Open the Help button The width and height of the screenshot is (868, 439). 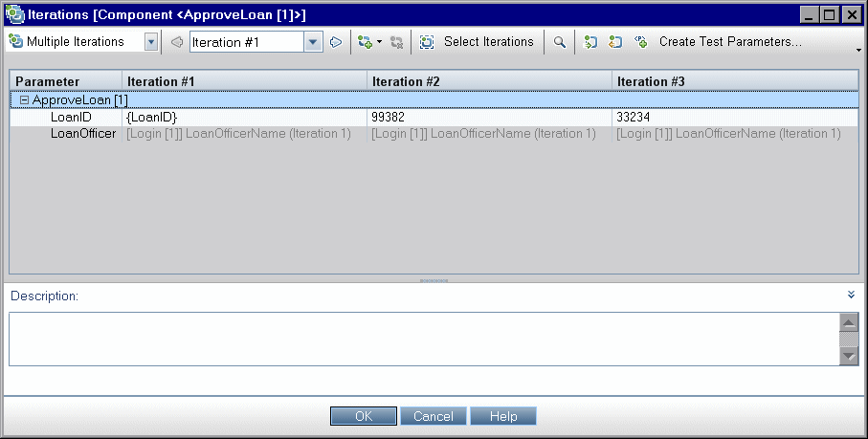(x=503, y=416)
